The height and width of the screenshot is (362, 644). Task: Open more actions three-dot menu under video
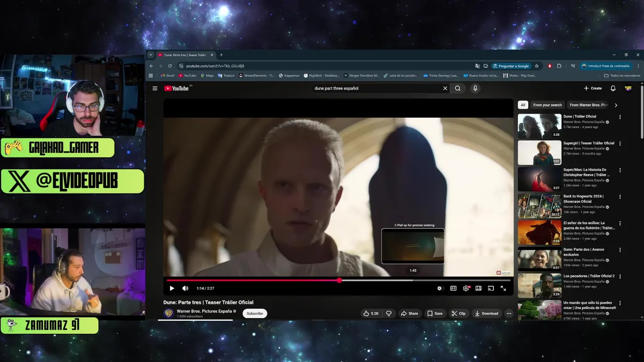click(x=509, y=314)
